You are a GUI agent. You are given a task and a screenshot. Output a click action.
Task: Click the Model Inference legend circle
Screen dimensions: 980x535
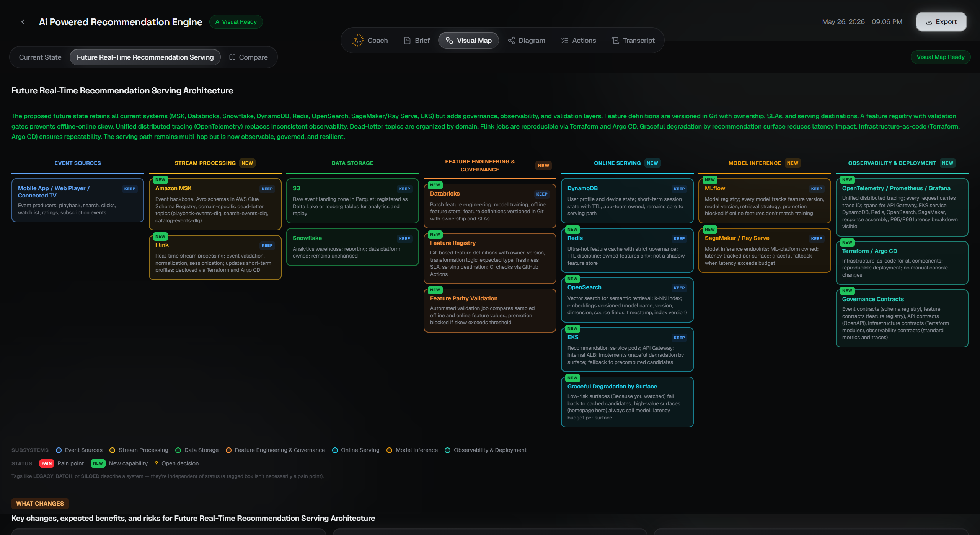coord(389,450)
